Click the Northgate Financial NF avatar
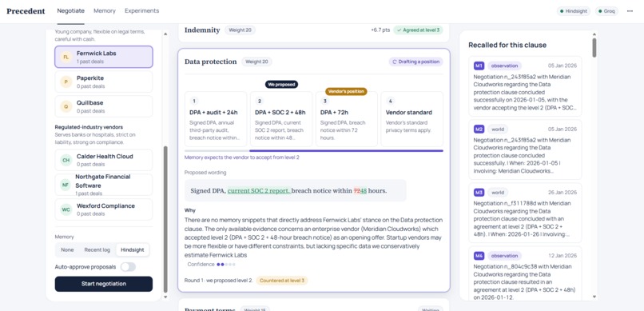 click(x=66, y=185)
